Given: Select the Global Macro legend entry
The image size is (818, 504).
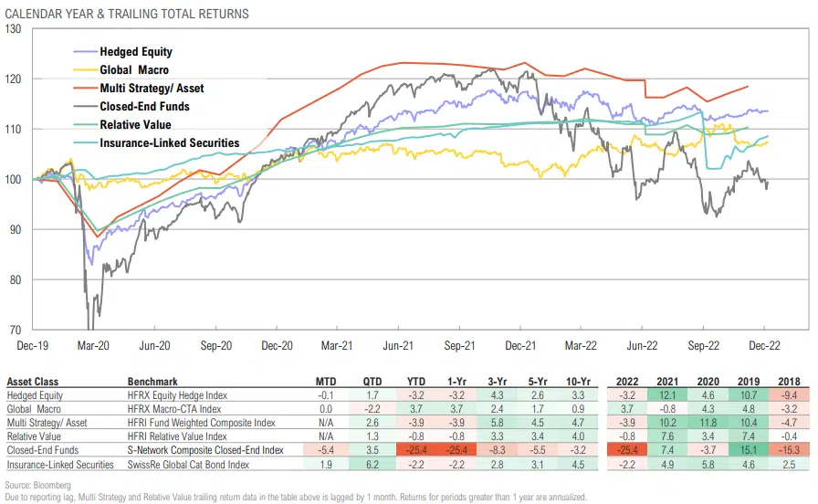Looking at the screenshot, I should tap(134, 70).
